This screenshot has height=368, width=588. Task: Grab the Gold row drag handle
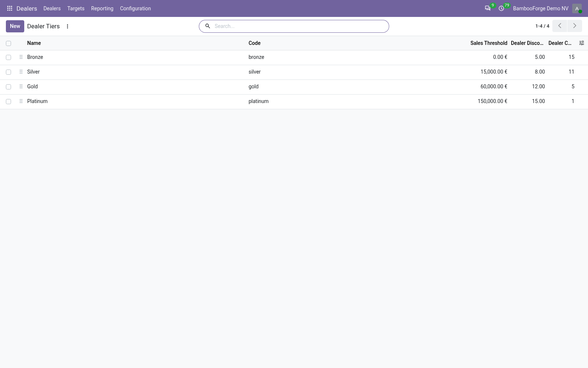click(21, 86)
